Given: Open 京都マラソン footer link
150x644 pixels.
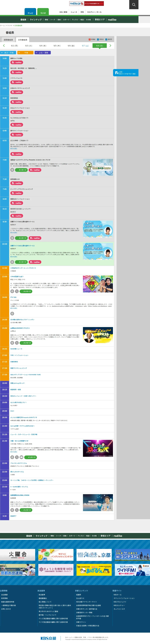Looking at the screenshot, I should point(81,622).
